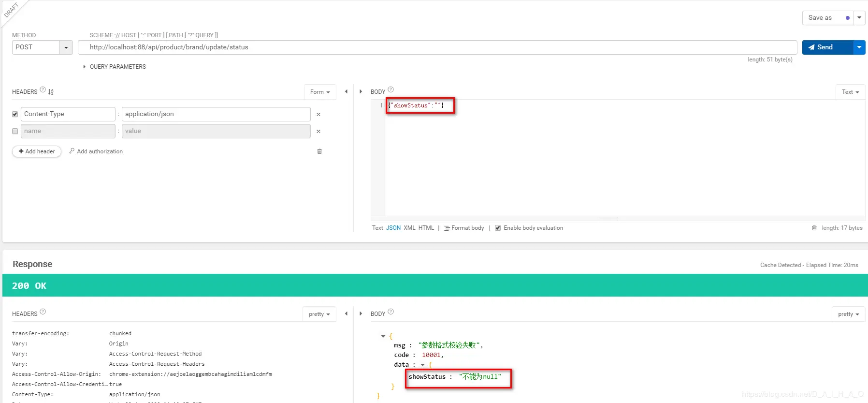Open the body Text type dropdown
The width and height of the screenshot is (868, 403).
[x=850, y=92]
